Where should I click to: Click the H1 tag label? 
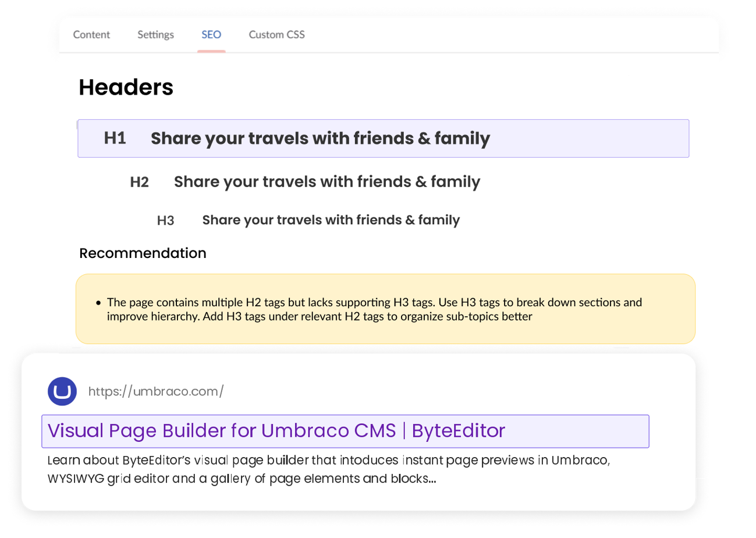(x=115, y=139)
